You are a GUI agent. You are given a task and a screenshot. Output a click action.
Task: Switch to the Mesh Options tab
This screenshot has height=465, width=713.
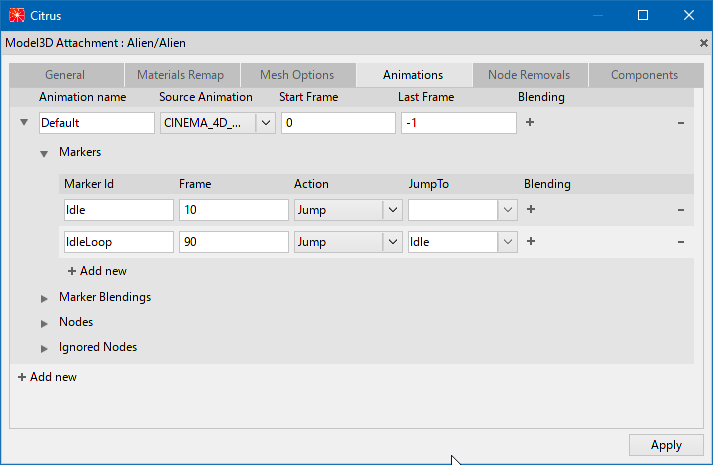click(297, 75)
